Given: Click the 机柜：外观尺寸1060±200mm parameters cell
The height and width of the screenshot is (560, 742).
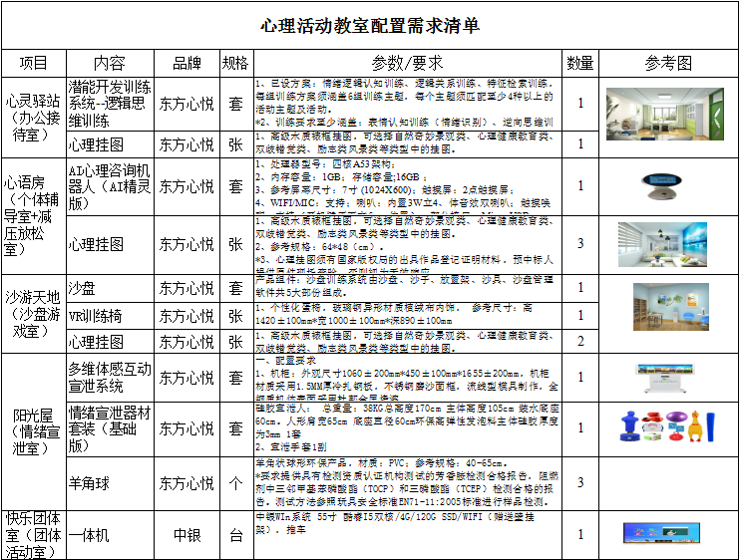Looking at the screenshot, I should point(408,378).
